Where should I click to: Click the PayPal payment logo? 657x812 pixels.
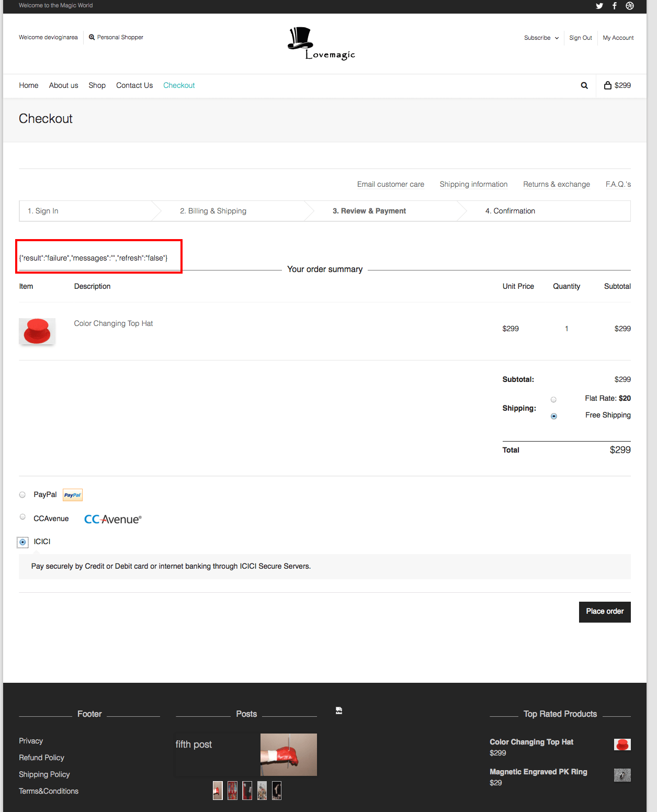coord(72,494)
